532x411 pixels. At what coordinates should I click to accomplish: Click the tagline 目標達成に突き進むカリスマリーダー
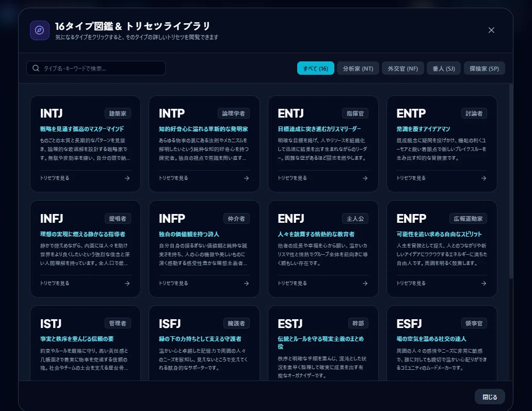pos(319,129)
